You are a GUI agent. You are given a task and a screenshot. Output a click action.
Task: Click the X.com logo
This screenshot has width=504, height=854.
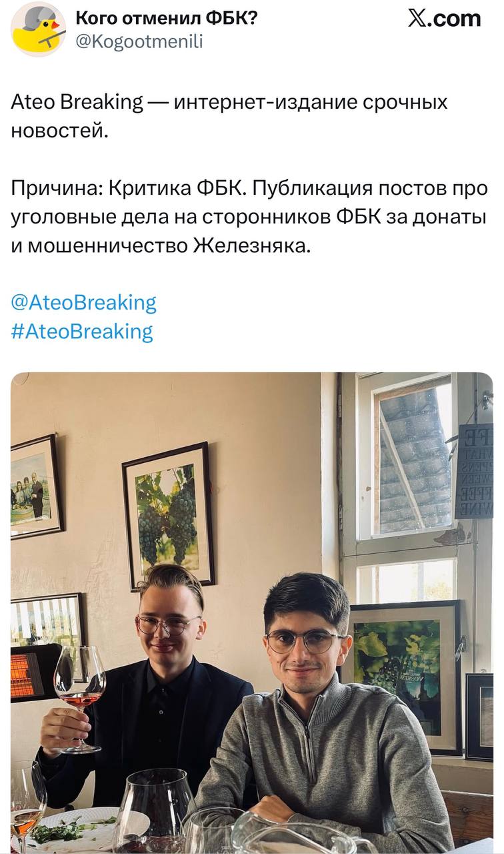tap(444, 18)
